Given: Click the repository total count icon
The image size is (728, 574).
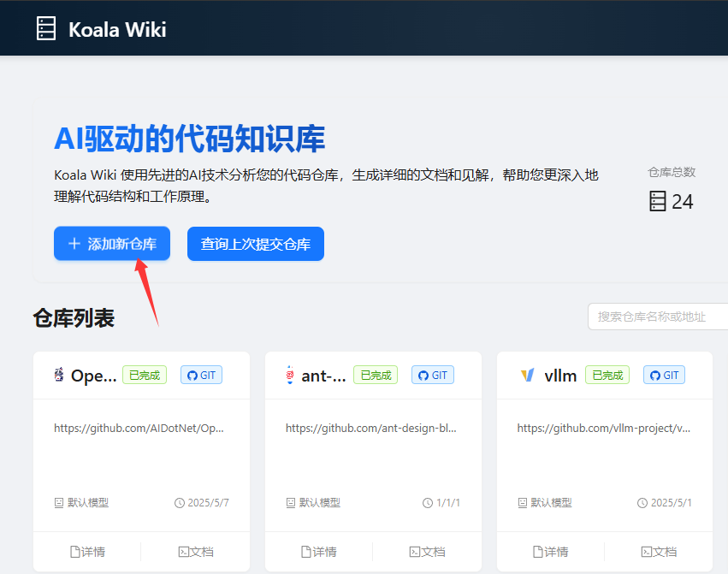Looking at the screenshot, I should point(658,201).
